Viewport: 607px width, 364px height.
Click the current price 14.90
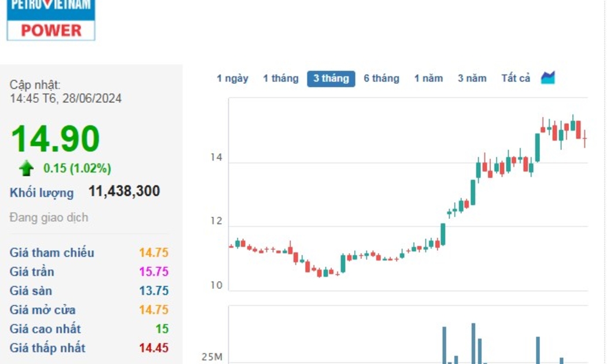click(55, 139)
